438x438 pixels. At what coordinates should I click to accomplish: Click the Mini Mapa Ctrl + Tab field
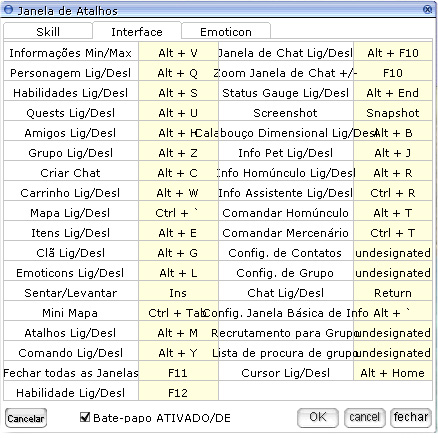(x=178, y=313)
